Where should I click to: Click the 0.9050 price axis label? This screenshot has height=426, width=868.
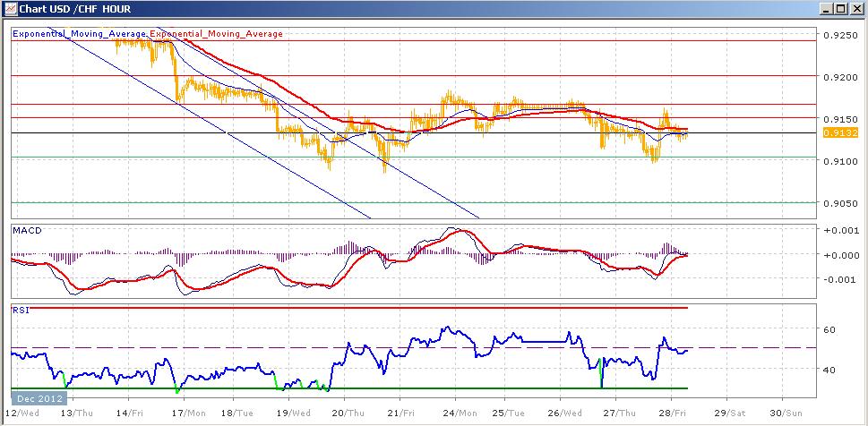[839, 202]
